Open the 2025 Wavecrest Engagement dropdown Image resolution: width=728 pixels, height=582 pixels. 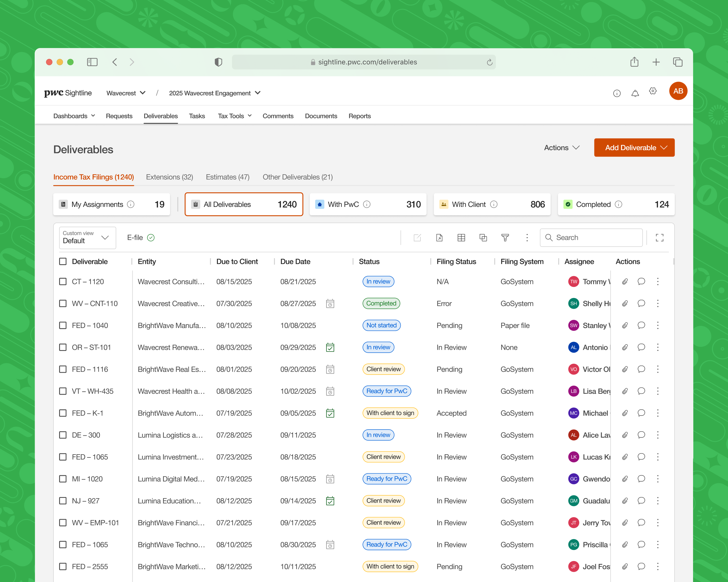click(215, 93)
